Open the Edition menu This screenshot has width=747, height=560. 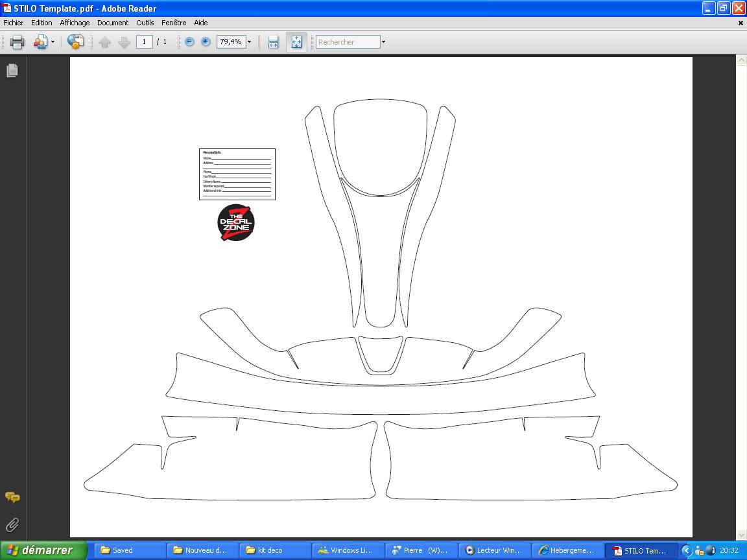click(41, 23)
